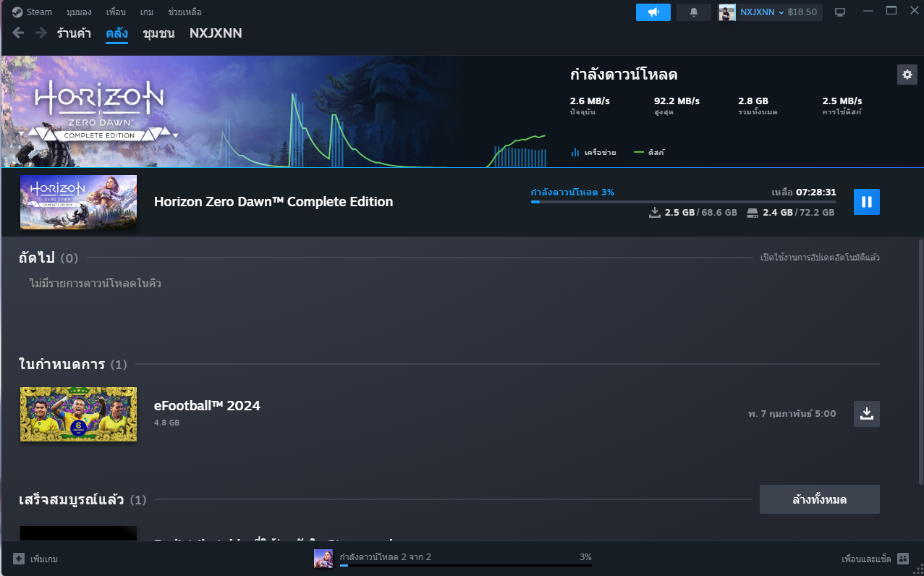This screenshot has width=924, height=576.
Task: Click the ไม่มีรายการดาวน์โหลดในคิว empty queue message
Action: point(96,283)
